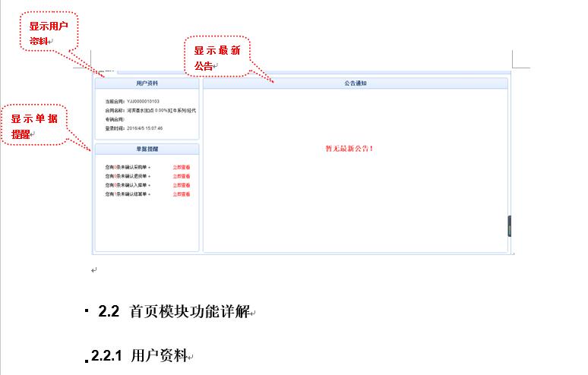Click the 2.2 首页模块功能详解 heading
Screen dimensions: 588x375
(x=176, y=312)
